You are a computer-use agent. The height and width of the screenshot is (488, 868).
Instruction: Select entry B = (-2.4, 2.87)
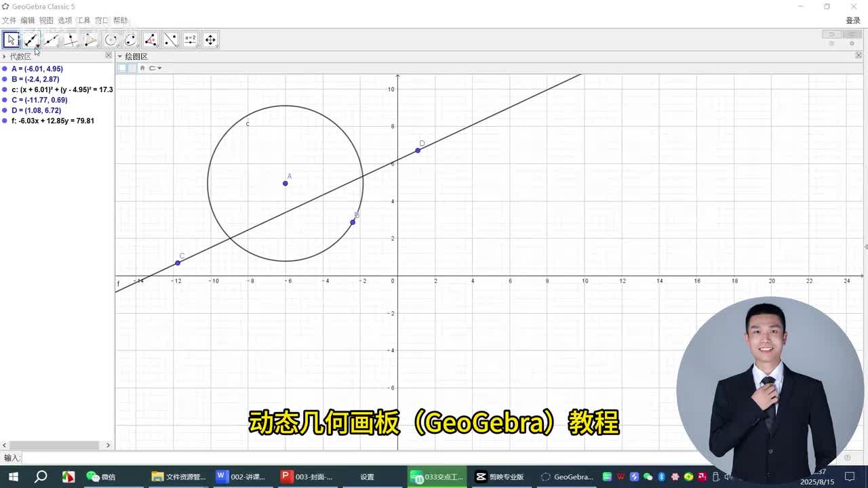pyautogui.click(x=35, y=79)
